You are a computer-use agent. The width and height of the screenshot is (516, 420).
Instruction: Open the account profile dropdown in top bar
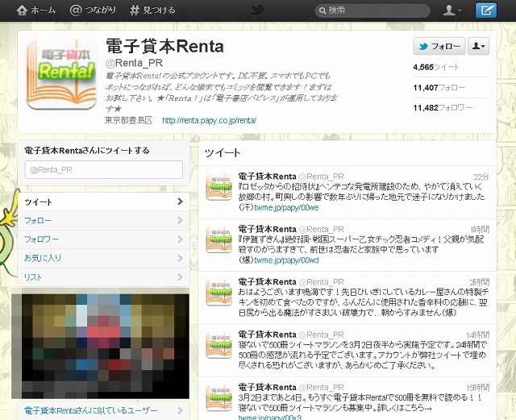452,10
